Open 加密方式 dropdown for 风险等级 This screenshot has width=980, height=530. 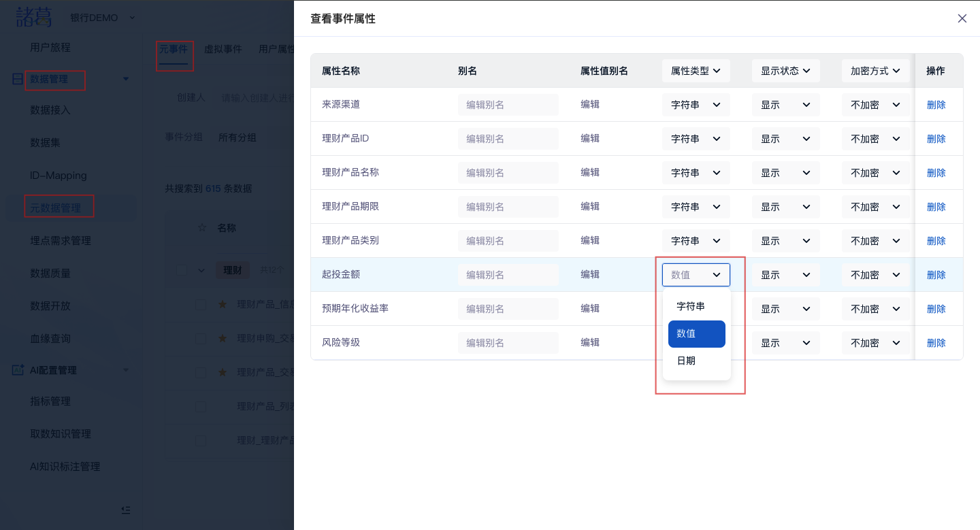(875, 343)
